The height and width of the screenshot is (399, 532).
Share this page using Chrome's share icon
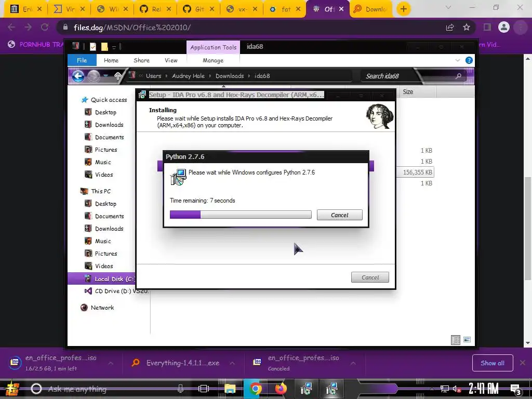450,28
